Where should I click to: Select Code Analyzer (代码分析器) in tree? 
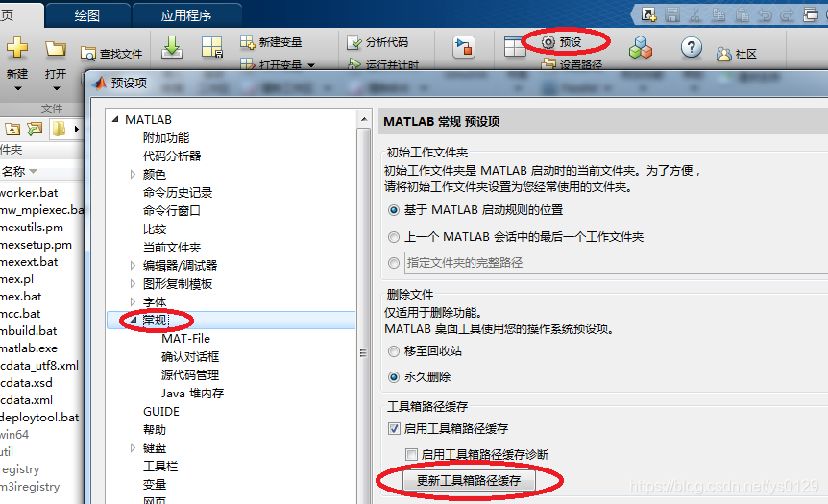[x=172, y=156]
